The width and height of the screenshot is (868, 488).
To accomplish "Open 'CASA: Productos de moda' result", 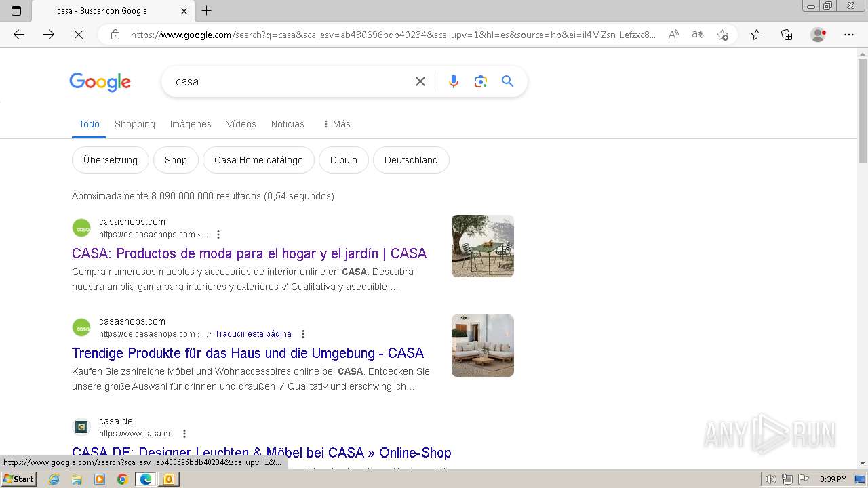I will pyautogui.click(x=249, y=253).
